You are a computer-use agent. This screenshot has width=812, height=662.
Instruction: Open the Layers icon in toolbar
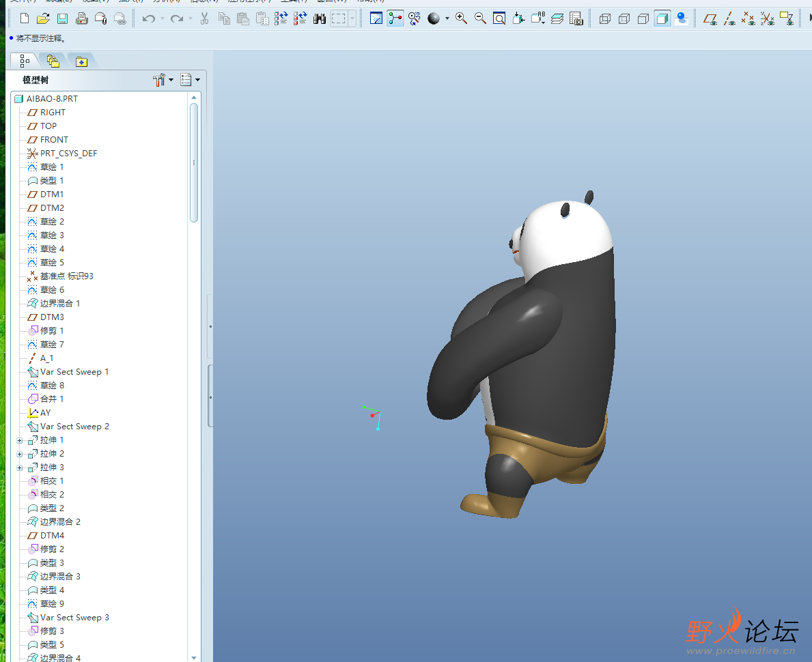(557, 18)
